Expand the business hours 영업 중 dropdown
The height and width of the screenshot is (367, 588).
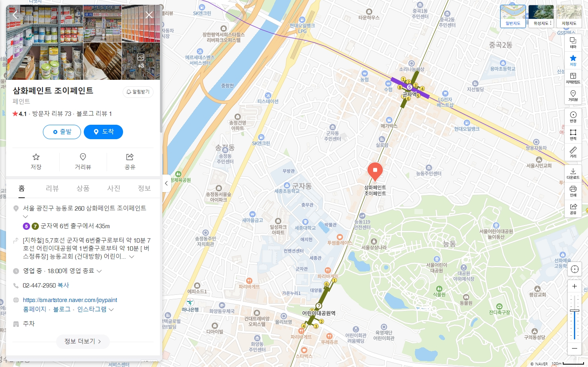point(99,271)
